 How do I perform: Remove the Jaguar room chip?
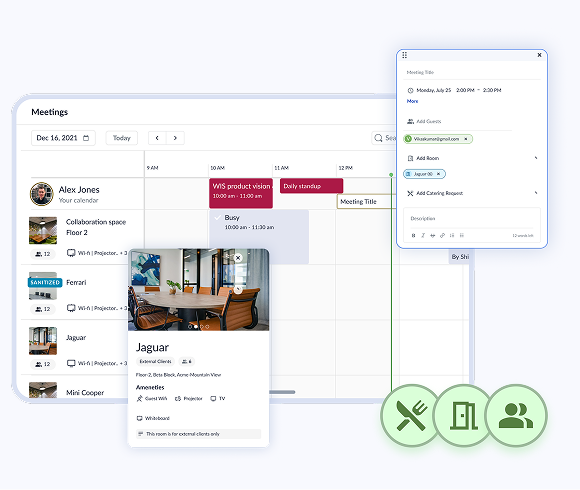pos(439,174)
